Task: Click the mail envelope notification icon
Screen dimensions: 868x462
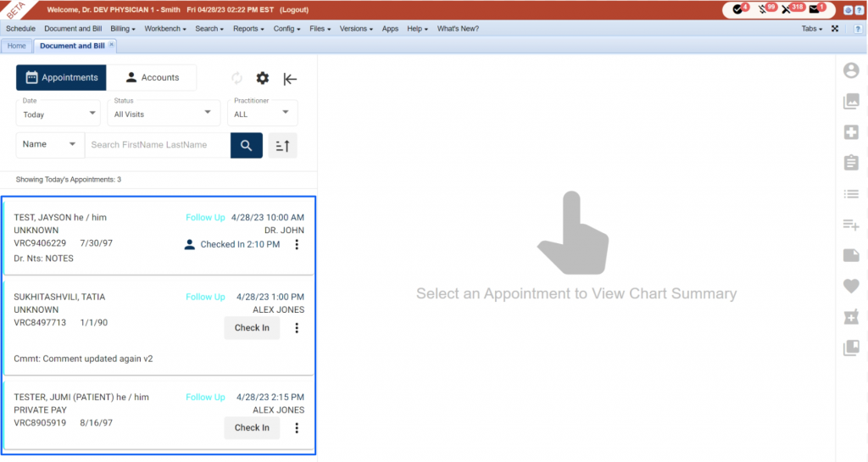Action: 815,9
